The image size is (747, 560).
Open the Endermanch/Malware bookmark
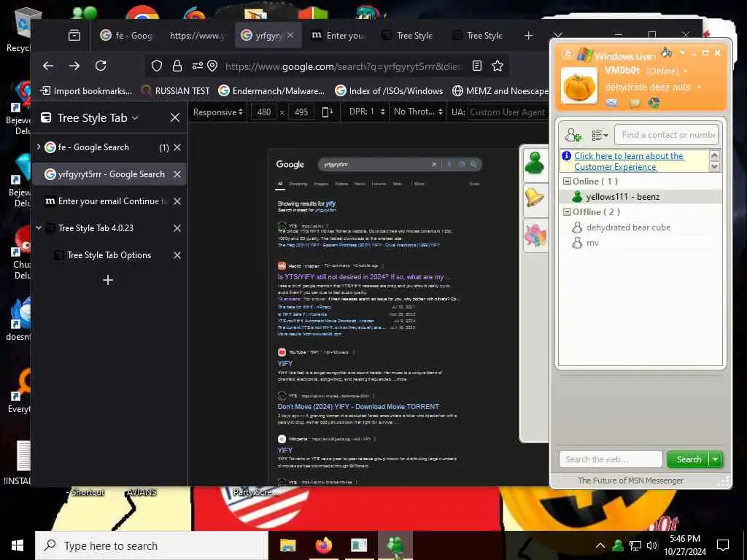[271, 91]
